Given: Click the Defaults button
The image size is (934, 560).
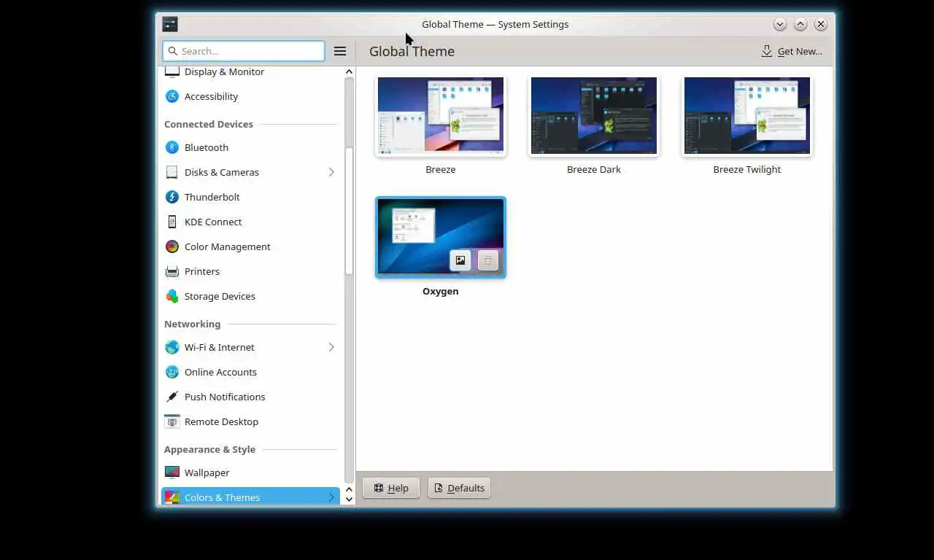Looking at the screenshot, I should pos(459,488).
